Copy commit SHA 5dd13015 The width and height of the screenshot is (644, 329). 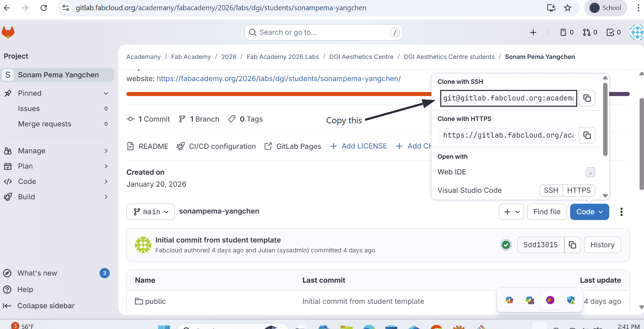(x=572, y=245)
